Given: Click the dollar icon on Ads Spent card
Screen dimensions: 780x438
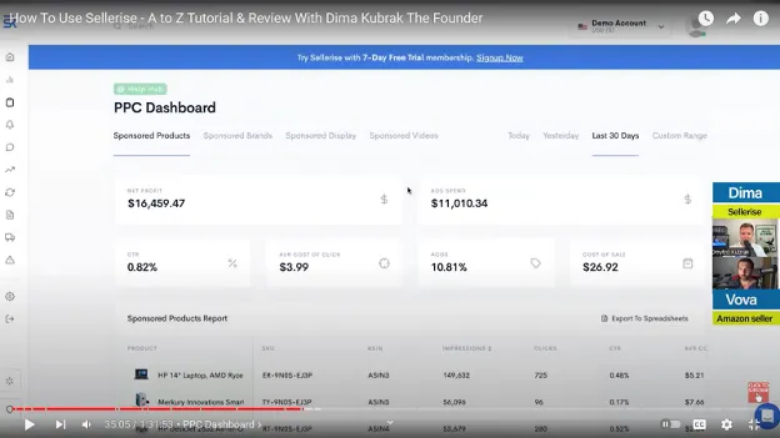Looking at the screenshot, I should (687, 199).
